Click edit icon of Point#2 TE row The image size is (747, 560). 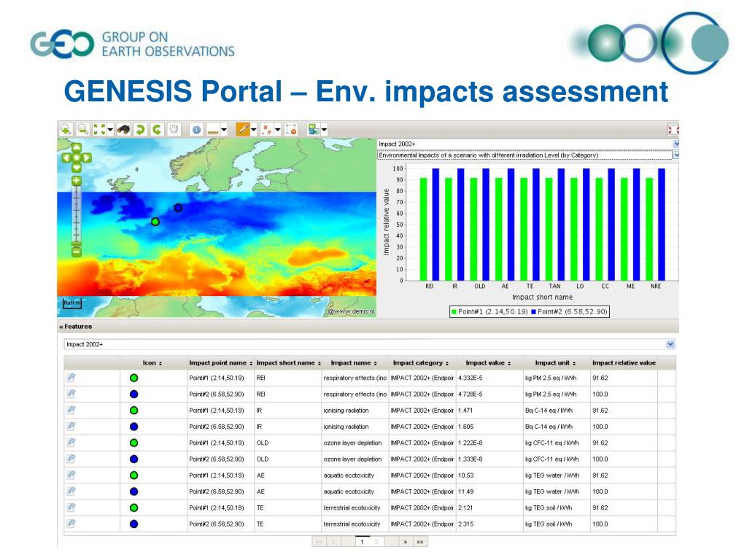[x=71, y=524]
